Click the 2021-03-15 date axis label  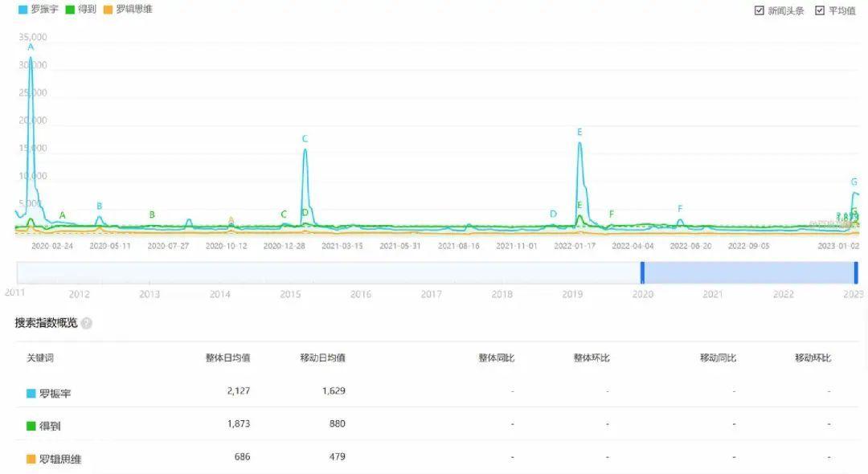pyautogui.click(x=342, y=246)
